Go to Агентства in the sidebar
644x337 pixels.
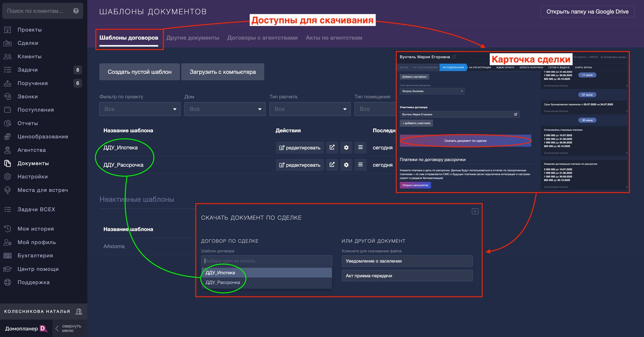31,150
